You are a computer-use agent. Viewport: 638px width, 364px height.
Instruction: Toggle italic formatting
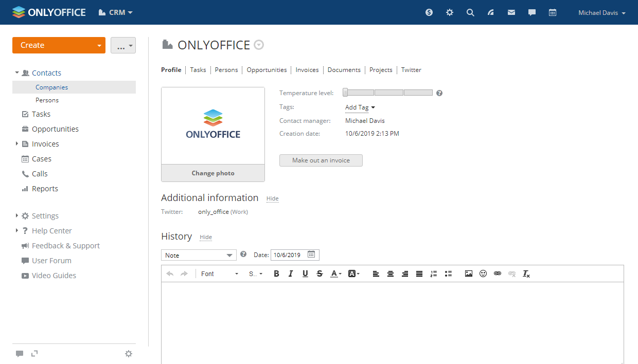pos(291,274)
